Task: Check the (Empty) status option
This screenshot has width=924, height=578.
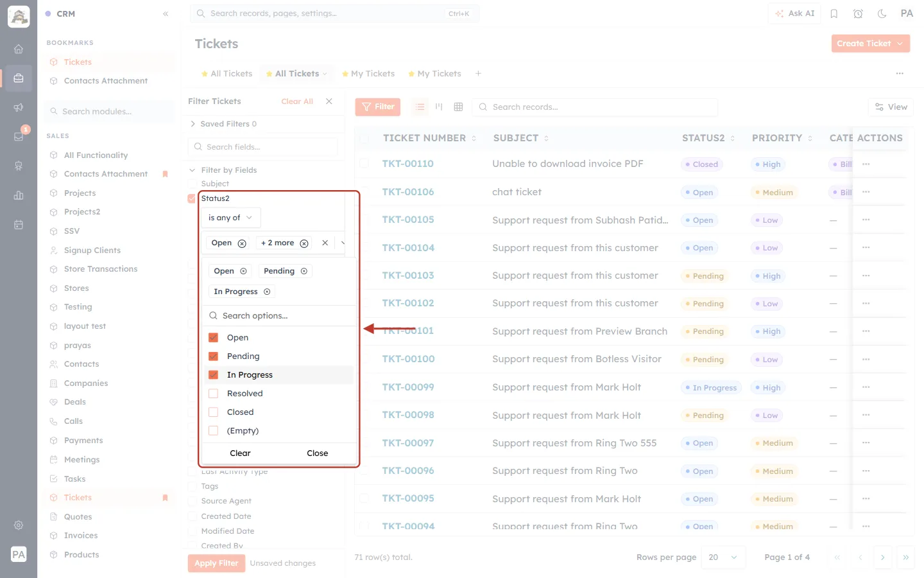Action: point(214,431)
